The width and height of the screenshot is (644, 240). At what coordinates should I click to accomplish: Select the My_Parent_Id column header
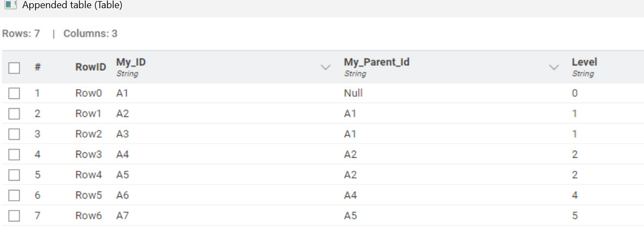[x=377, y=67]
